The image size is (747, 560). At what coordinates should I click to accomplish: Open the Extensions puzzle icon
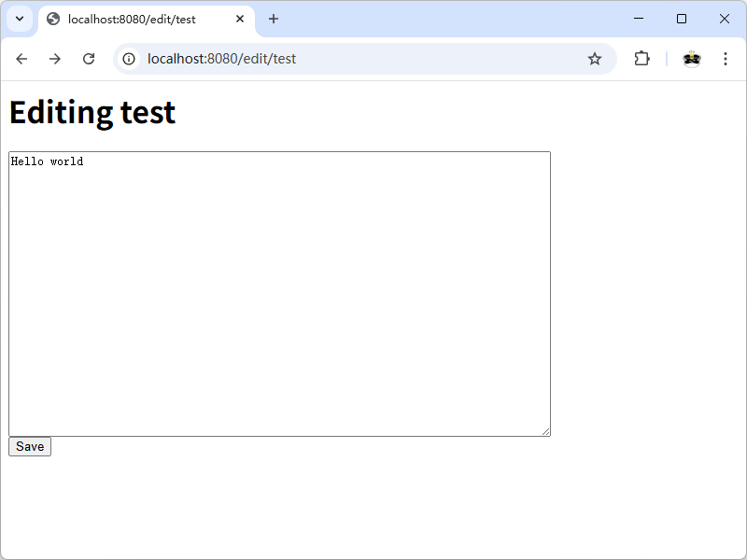[641, 59]
